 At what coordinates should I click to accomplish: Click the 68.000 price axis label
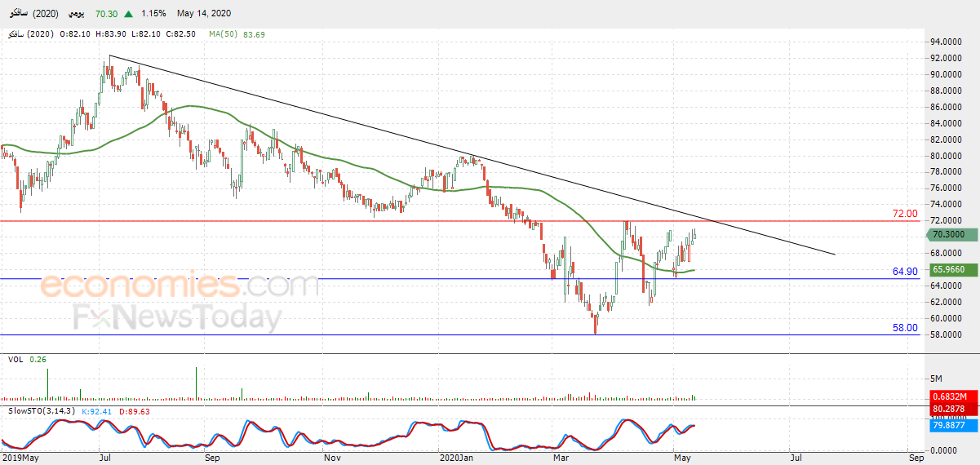[x=944, y=254]
